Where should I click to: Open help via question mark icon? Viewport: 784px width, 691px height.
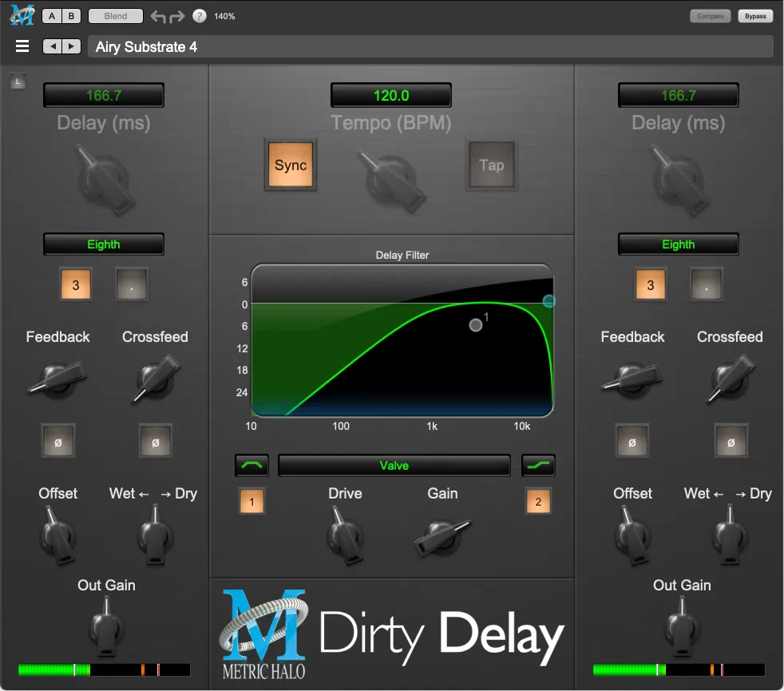tap(200, 16)
